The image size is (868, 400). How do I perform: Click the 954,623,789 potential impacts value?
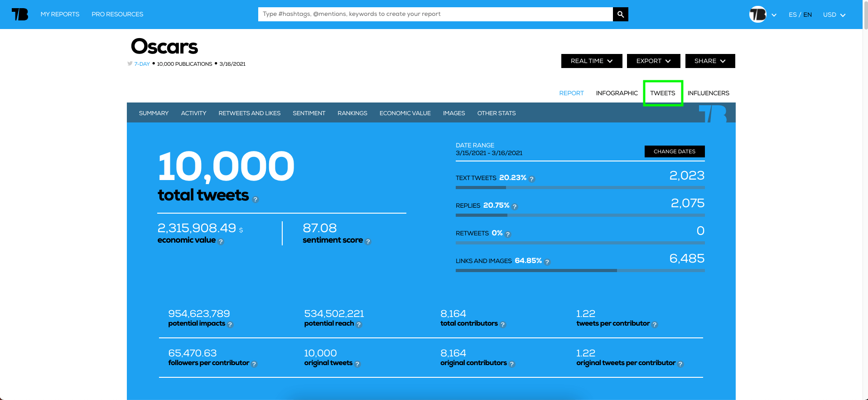click(199, 313)
